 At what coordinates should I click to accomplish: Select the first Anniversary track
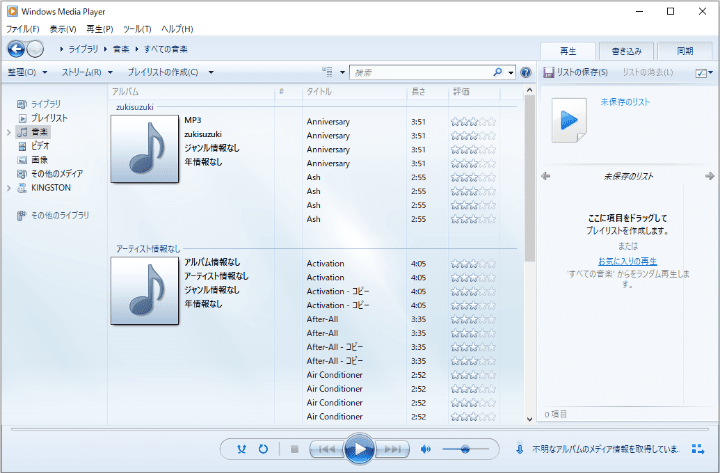328,122
